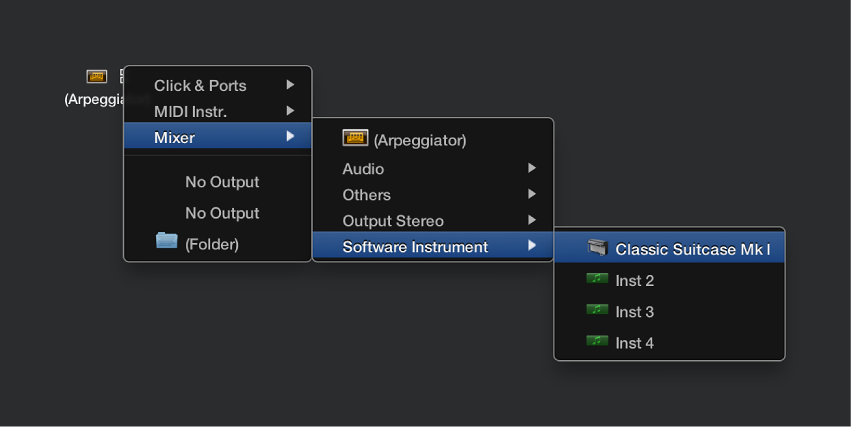Select (Arpeggiator) in the Mixer submenu
The width and height of the screenshot is (852, 428).
(x=433, y=140)
